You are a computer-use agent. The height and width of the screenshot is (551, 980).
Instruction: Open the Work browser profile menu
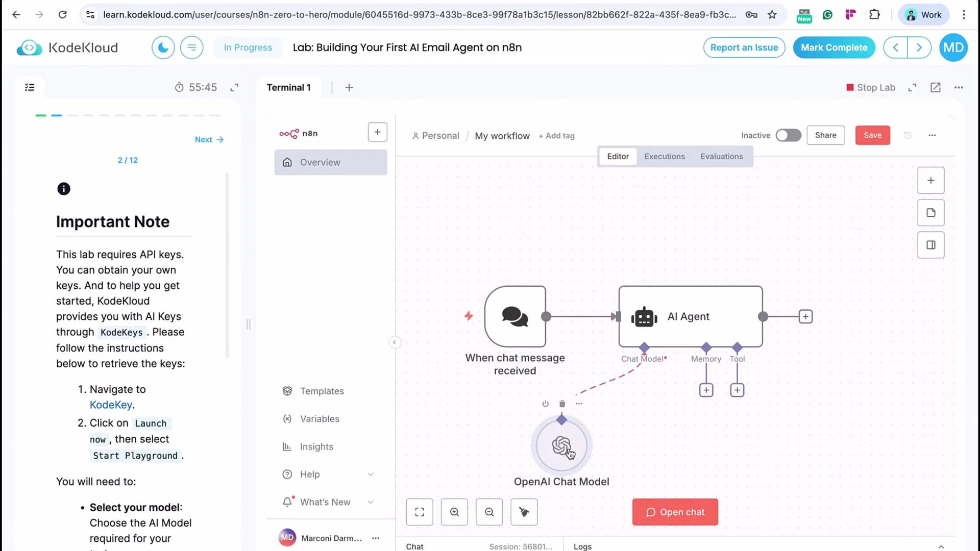[923, 15]
